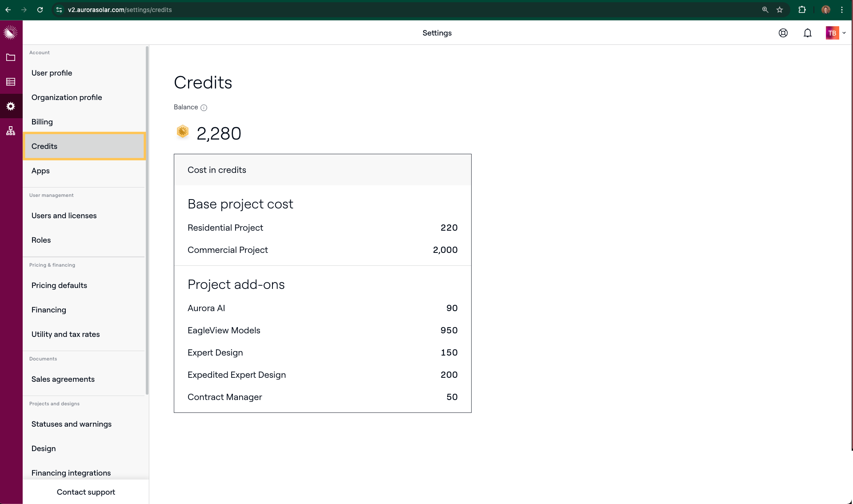The height and width of the screenshot is (504, 853).
Task: Click the Expedited Expert Design row
Action: coord(322,375)
